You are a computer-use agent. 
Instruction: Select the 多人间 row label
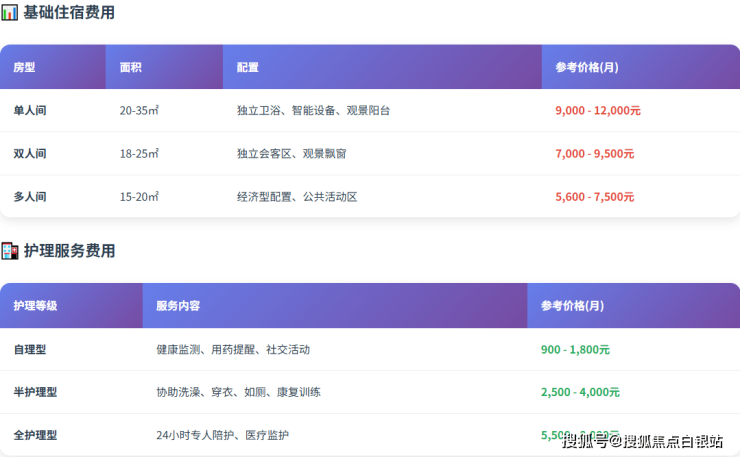click(30, 197)
